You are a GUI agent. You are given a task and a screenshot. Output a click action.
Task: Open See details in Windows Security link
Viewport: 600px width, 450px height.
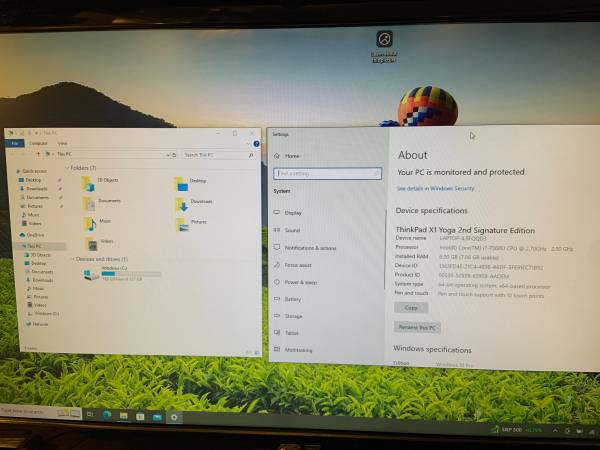tap(435, 188)
